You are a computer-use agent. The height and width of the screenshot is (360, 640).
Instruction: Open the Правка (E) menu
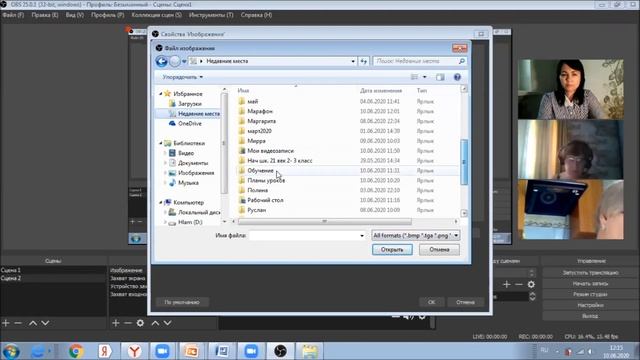coord(45,15)
